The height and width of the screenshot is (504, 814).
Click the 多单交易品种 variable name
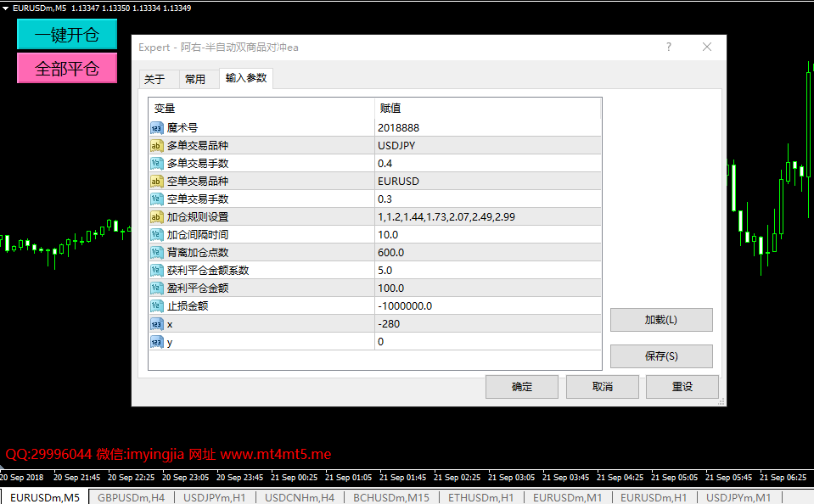pyautogui.click(x=197, y=146)
